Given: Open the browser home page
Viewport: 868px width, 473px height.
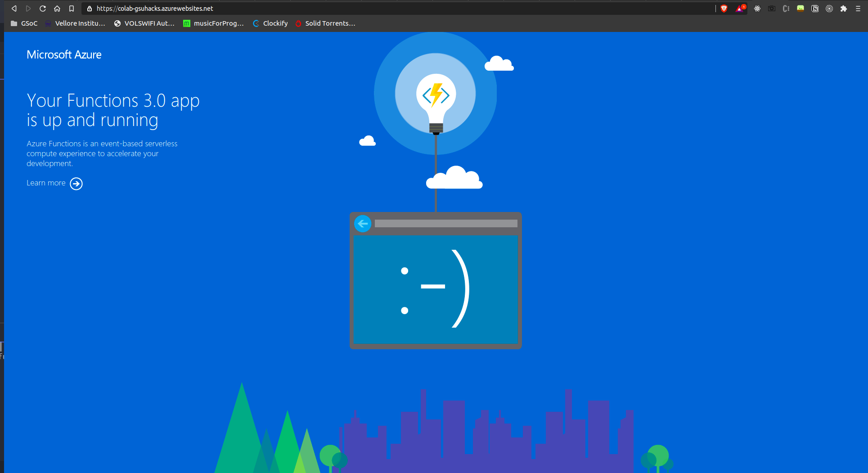Looking at the screenshot, I should [57, 9].
